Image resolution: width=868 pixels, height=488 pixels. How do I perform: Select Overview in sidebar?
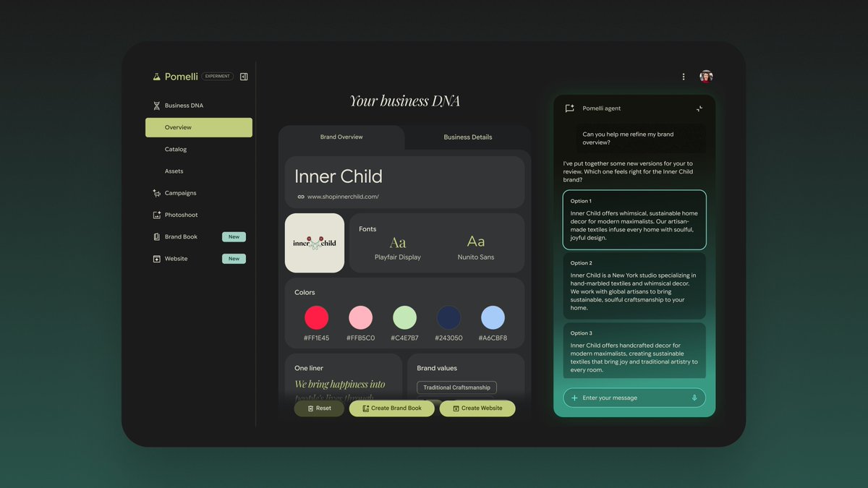pos(199,127)
